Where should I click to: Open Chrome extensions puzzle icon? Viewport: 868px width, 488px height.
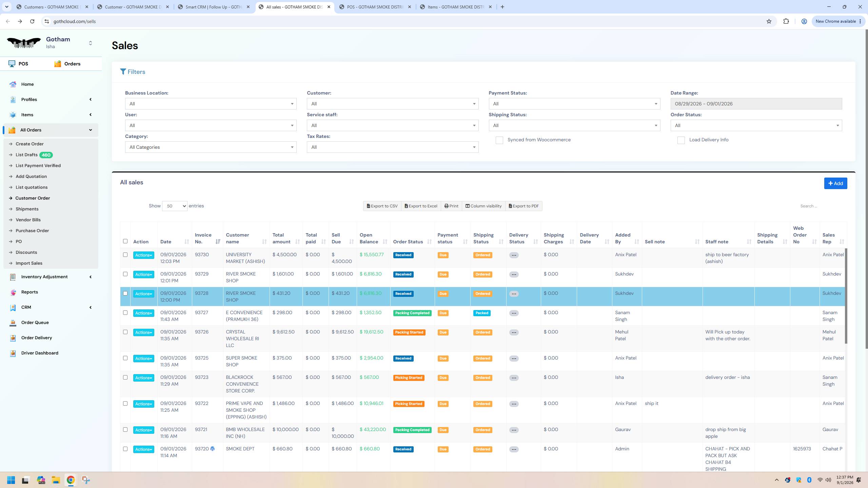[x=786, y=21]
